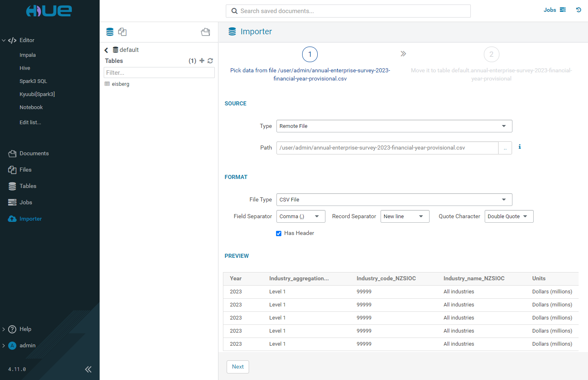Open the Quote Character dropdown
Screen dimensions: 588x380
(508, 216)
